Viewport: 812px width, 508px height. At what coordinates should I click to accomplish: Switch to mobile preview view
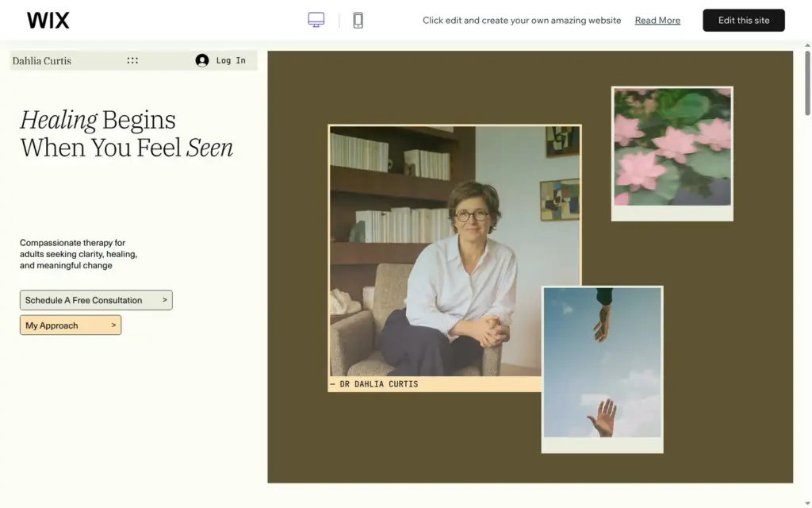[358, 20]
